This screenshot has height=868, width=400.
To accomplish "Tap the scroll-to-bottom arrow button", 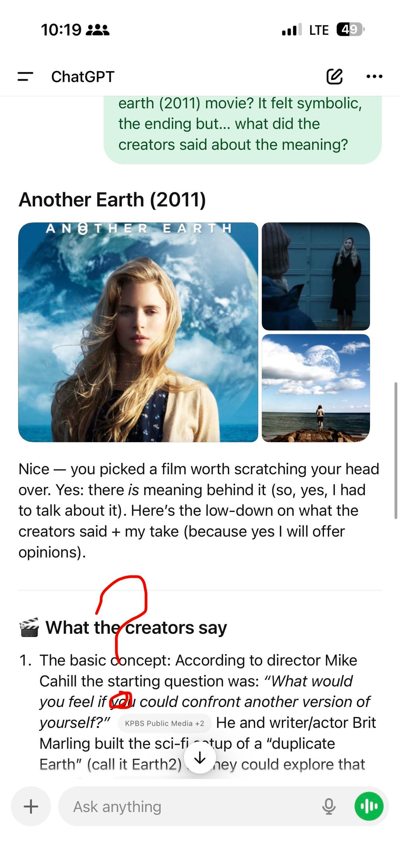I will tap(200, 758).
